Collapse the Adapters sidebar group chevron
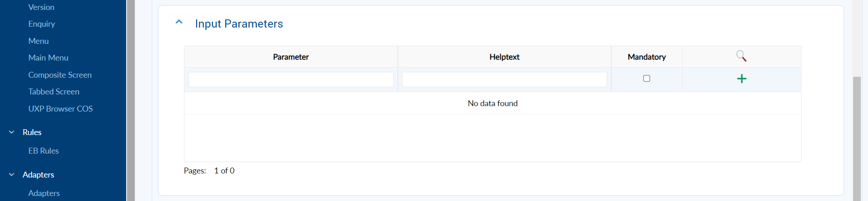Screen dimensions: 868x201 [12, 175]
